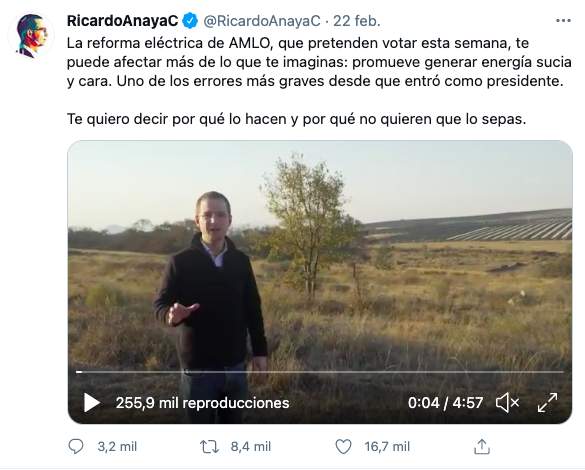Like the tweet with heart icon

343,446
